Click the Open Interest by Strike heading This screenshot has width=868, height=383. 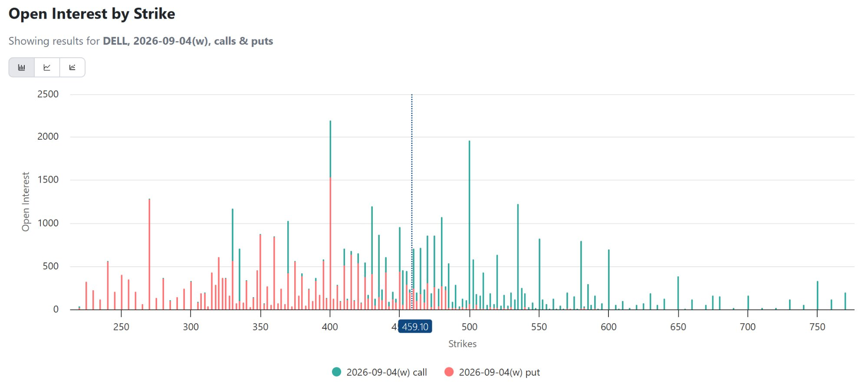pyautogui.click(x=92, y=14)
